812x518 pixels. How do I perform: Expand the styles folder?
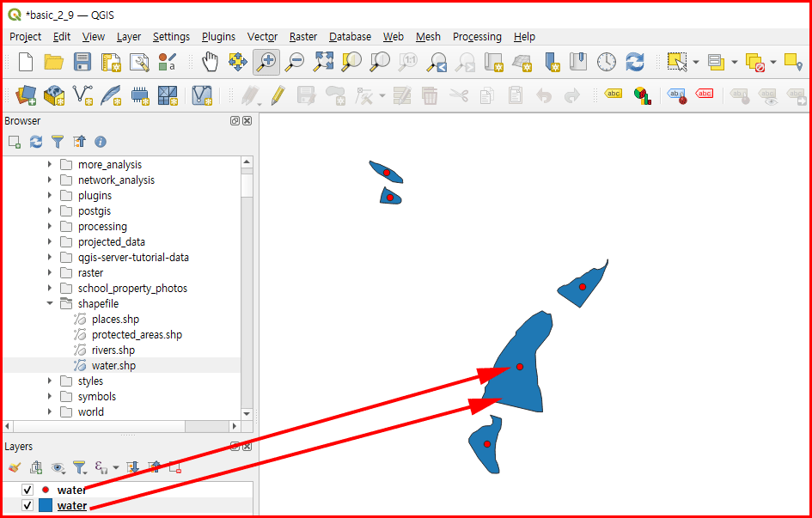pyautogui.click(x=50, y=381)
